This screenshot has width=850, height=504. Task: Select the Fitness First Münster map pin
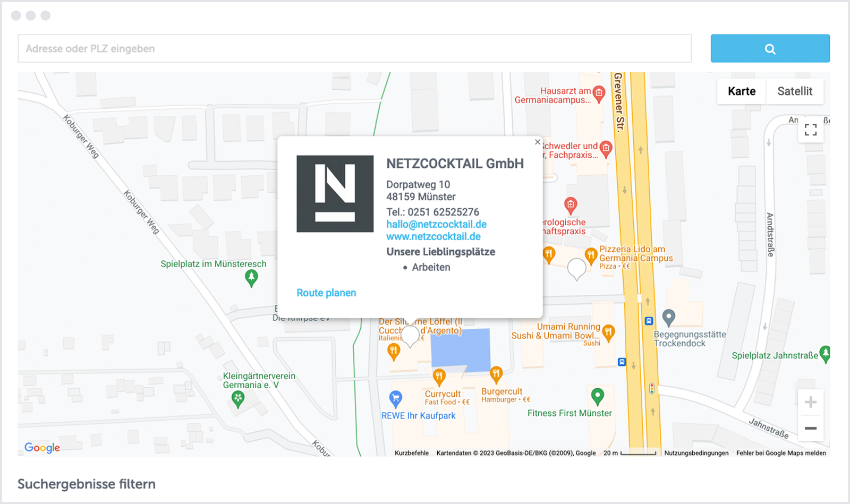[597, 395]
